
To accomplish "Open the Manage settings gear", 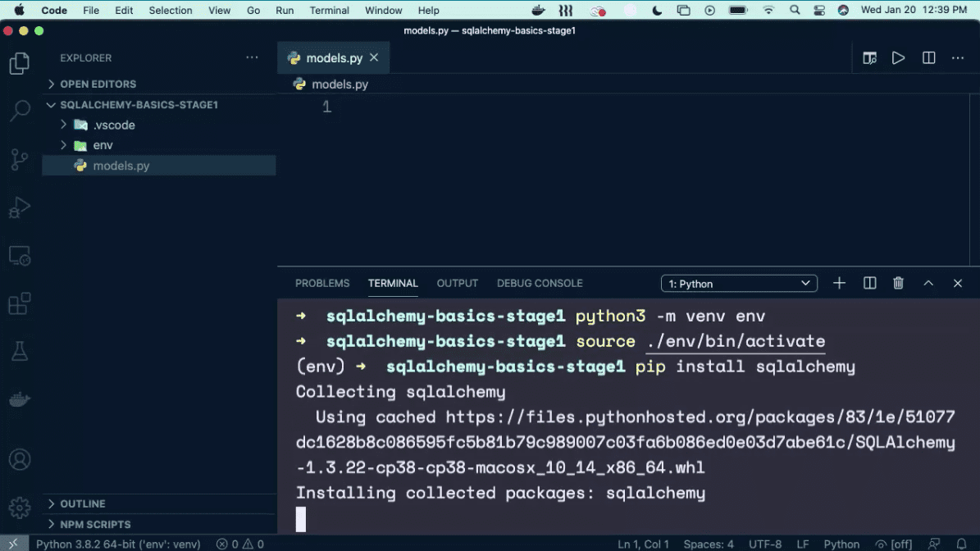I will click(x=20, y=508).
